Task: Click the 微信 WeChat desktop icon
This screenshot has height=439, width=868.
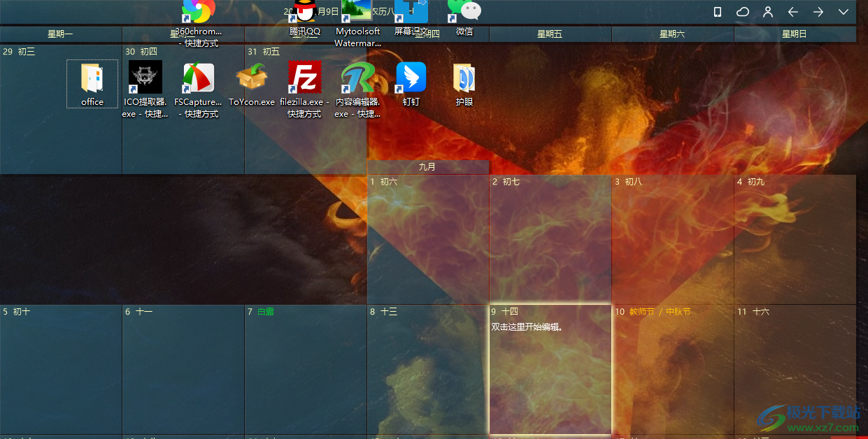Action: click(x=464, y=11)
